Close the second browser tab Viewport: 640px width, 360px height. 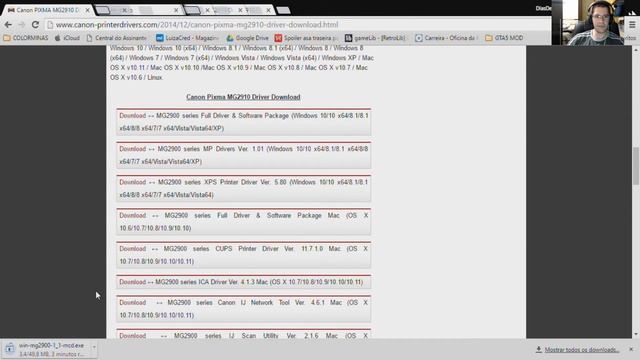pos(176,10)
